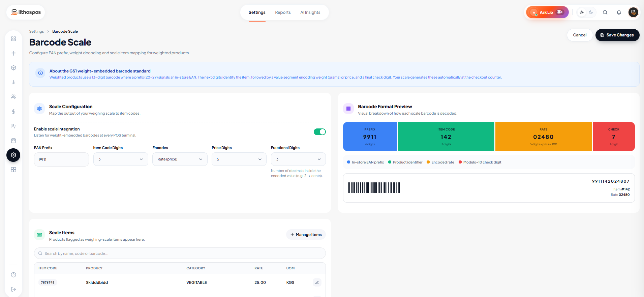Select the dollar sign icon in sidebar
Screen dimensions: 644x297
pos(13,112)
